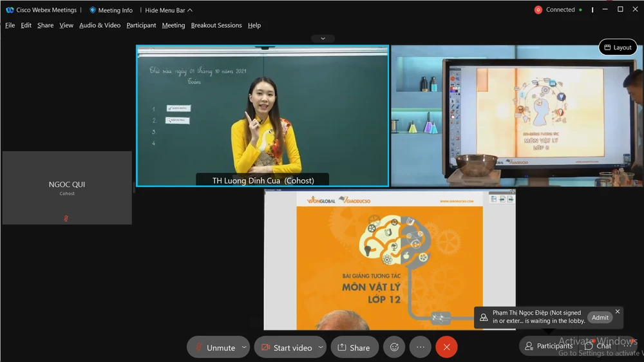Admit Phạm Thị Ngọc Điệp from lobby
The width and height of the screenshot is (644, 362).
coord(600,317)
